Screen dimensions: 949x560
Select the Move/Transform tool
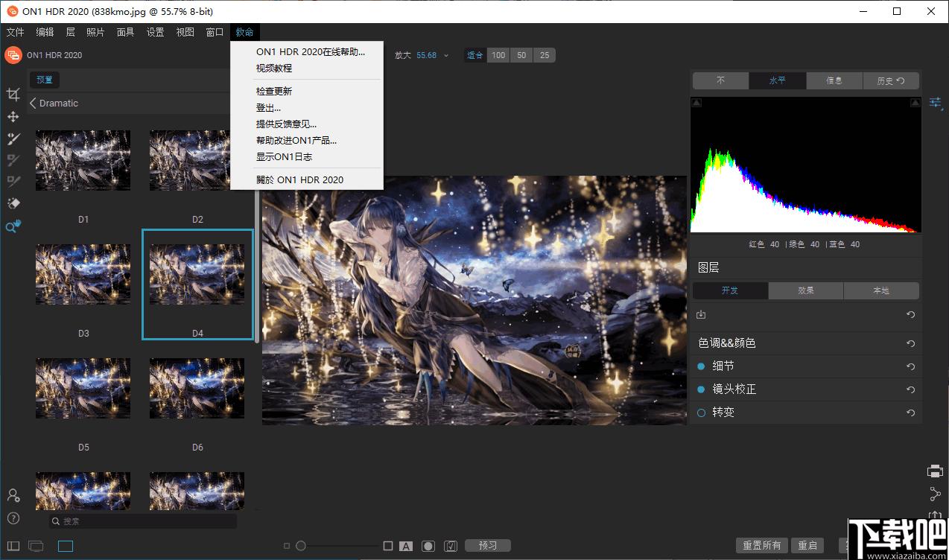(13, 117)
